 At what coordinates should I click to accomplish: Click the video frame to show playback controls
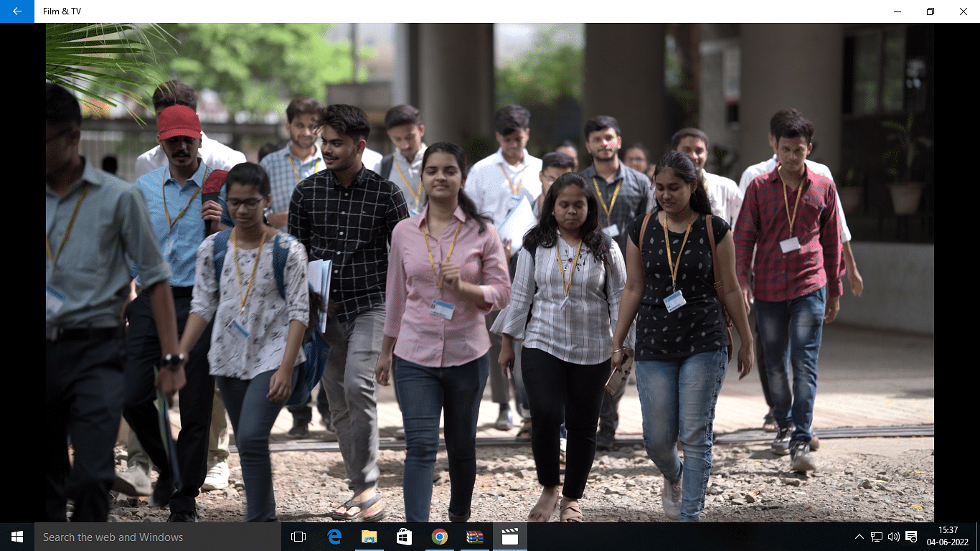tap(490, 273)
